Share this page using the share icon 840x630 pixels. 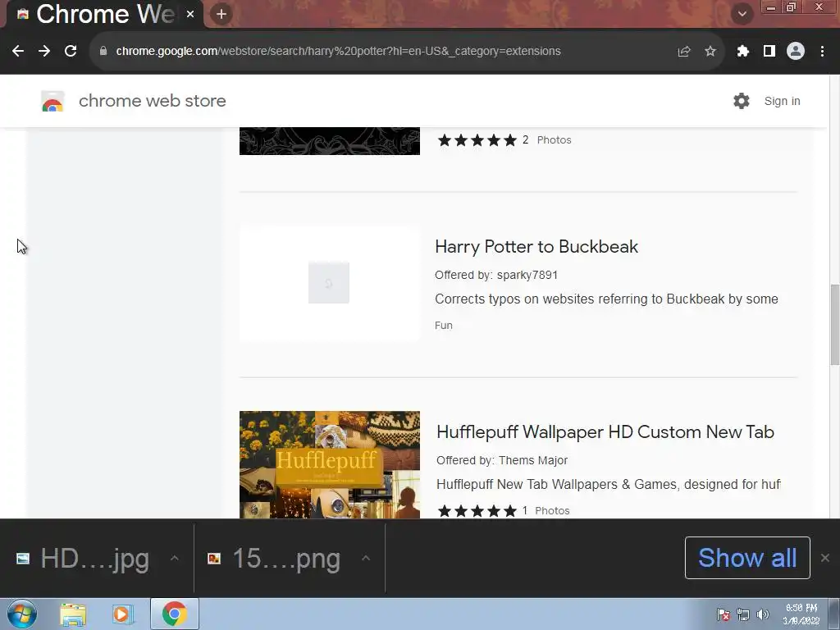(x=684, y=52)
